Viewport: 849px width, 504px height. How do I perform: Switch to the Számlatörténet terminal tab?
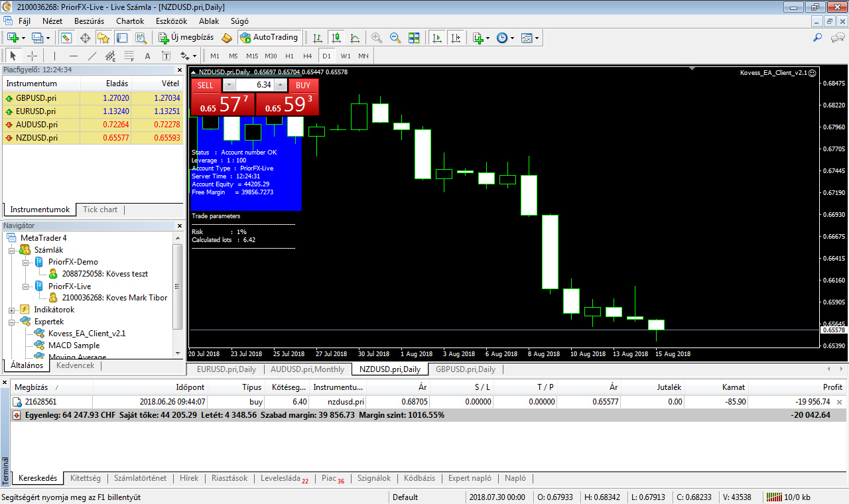tap(140, 478)
